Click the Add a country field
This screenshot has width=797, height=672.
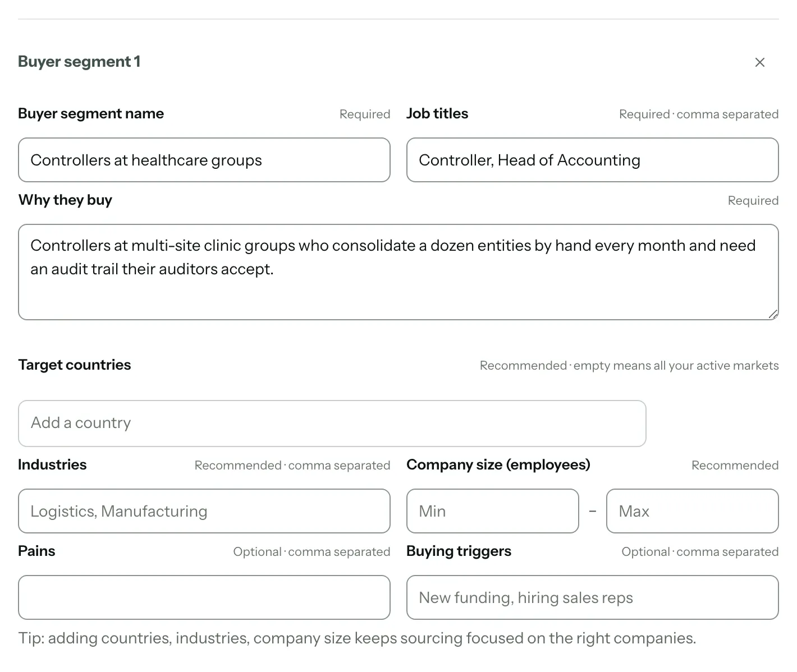[x=332, y=424]
